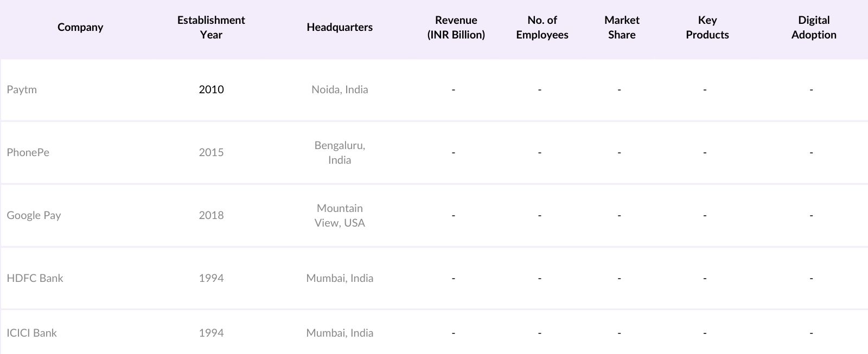Click the Google Pay company name
The height and width of the screenshot is (354, 868).
tap(34, 215)
